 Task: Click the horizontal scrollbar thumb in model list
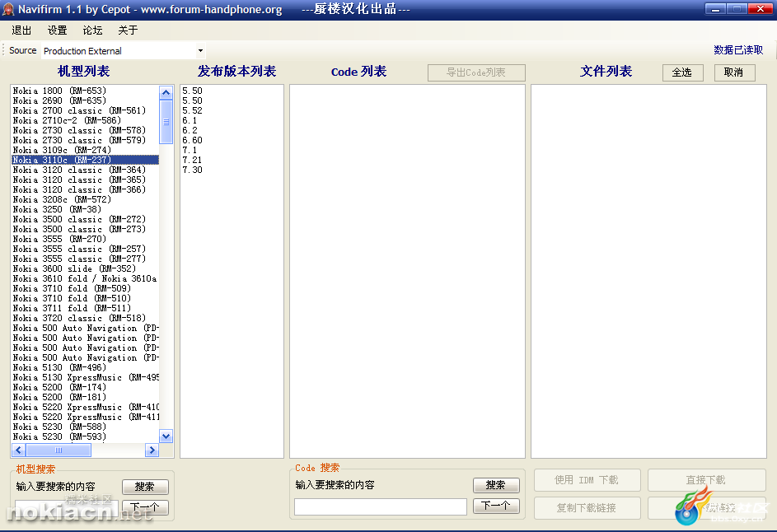[x=59, y=450]
